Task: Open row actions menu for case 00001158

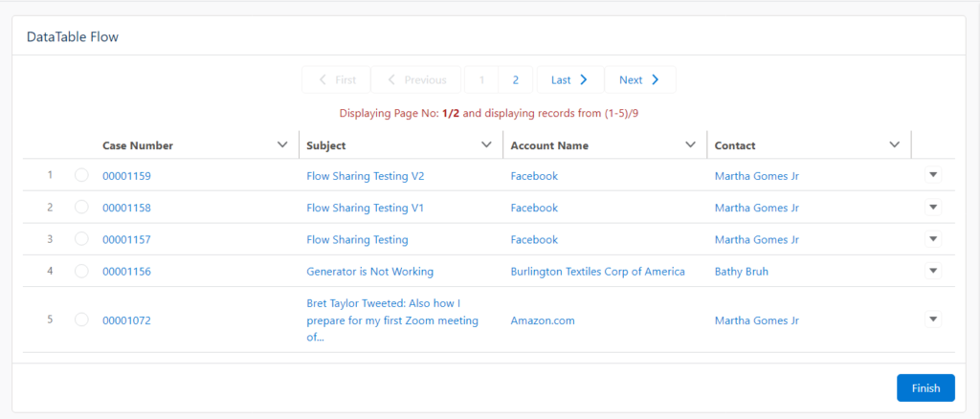Action: tap(933, 207)
